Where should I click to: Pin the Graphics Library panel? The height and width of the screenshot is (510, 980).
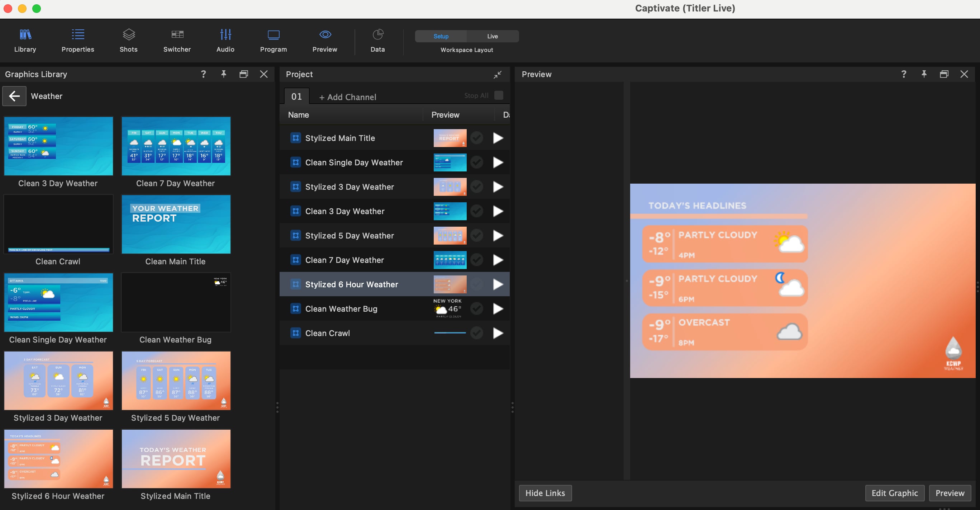[224, 74]
